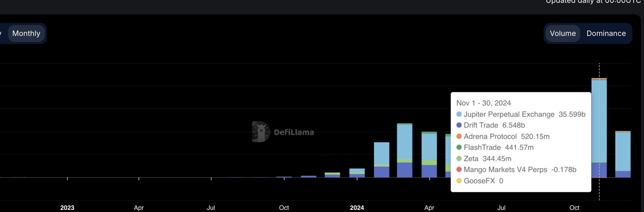Click the tooltip date Nov 1 - 30, 2024

pos(483,103)
